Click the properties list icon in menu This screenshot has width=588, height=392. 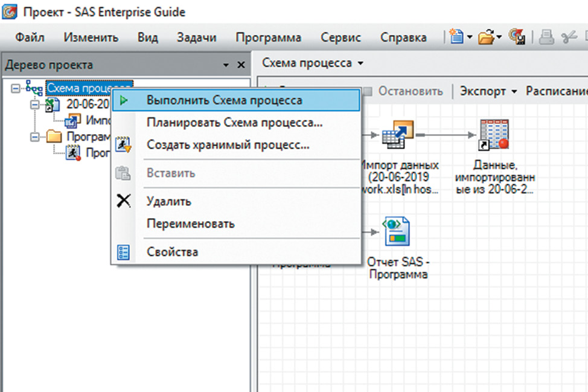point(123,252)
